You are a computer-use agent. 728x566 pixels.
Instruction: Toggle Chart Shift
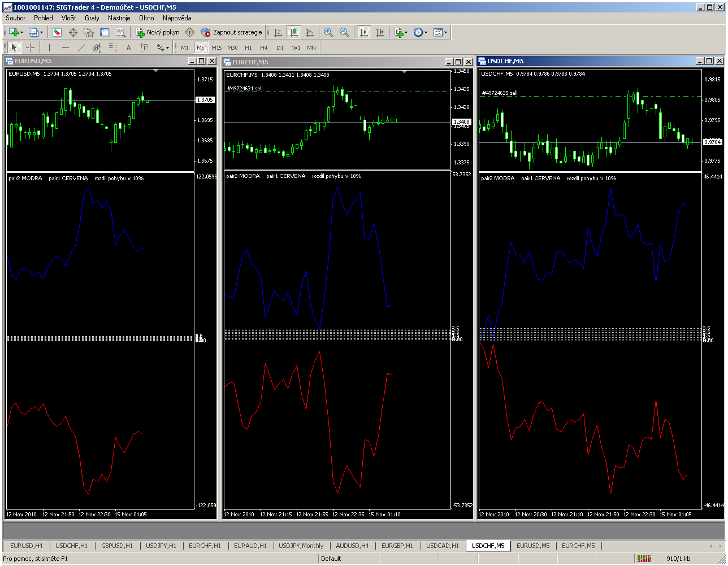(x=380, y=32)
